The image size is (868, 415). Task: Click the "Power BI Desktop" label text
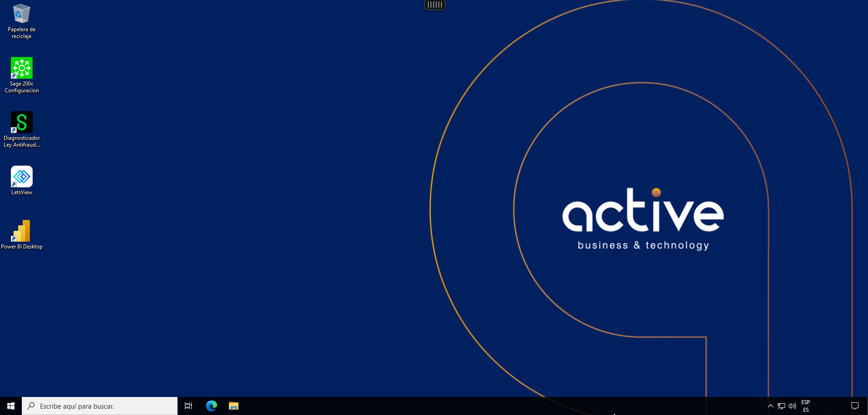click(22, 247)
